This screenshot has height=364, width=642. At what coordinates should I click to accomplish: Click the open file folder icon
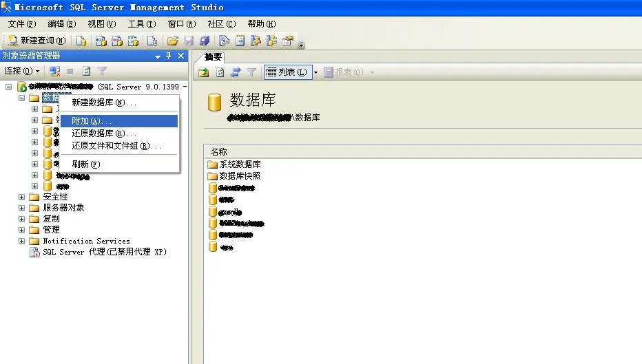click(173, 41)
